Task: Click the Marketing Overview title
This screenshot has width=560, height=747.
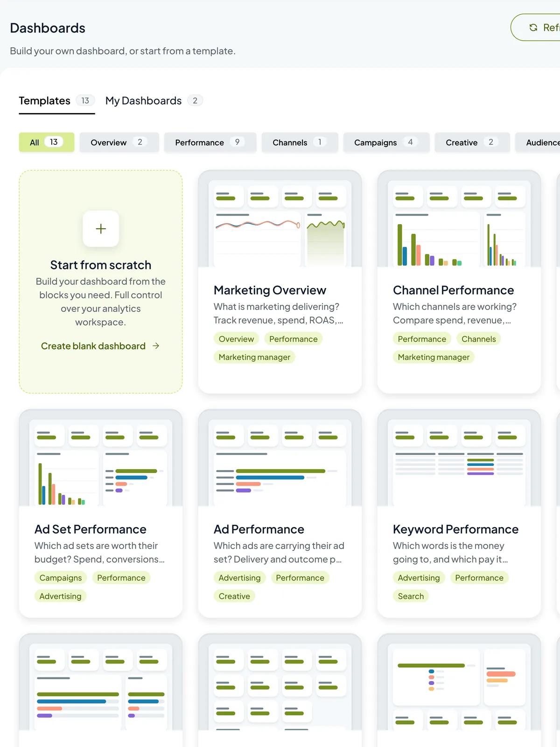Action: [x=270, y=290]
